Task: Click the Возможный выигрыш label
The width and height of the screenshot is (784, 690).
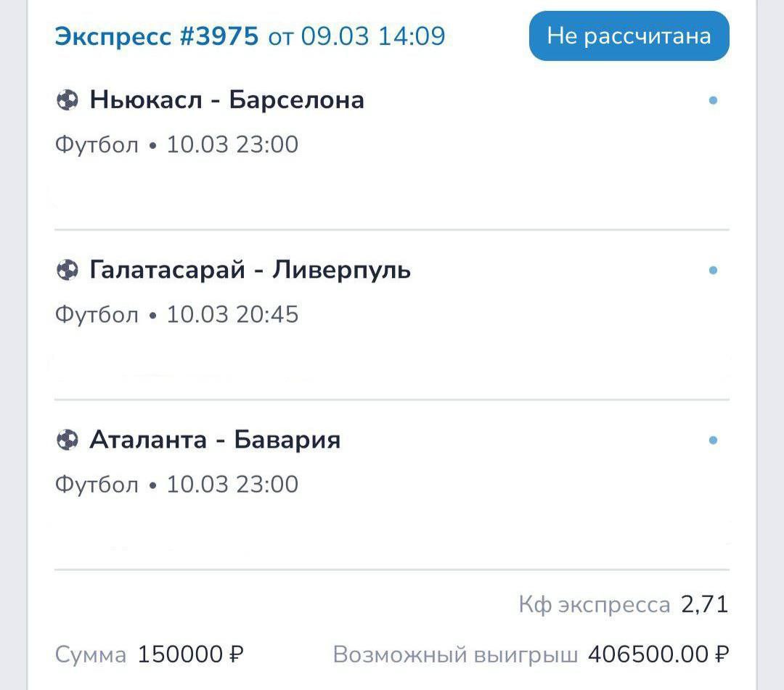Action: coord(455,654)
